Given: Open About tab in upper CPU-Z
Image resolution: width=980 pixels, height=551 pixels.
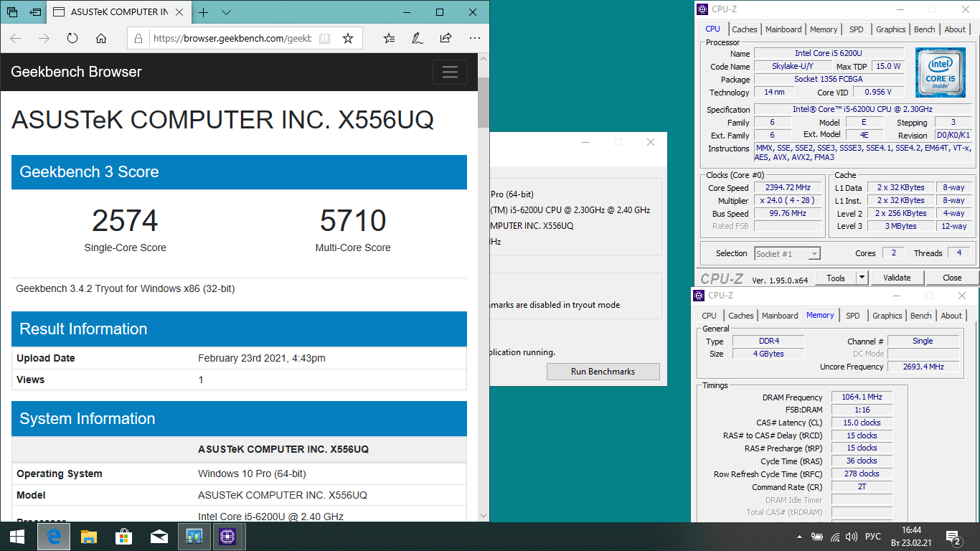Looking at the screenshot, I should coord(955,29).
